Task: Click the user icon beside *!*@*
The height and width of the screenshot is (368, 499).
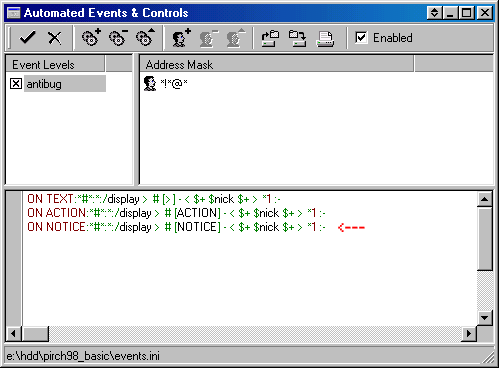Action: (x=150, y=83)
